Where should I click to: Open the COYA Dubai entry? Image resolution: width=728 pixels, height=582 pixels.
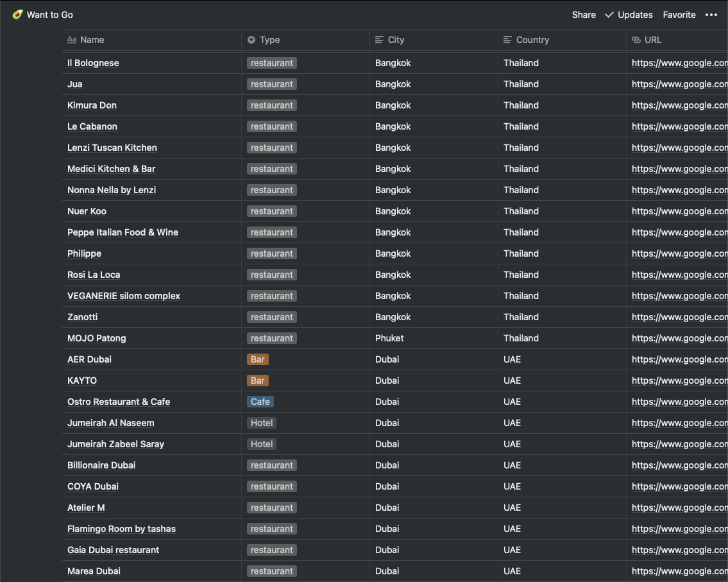[x=93, y=487]
